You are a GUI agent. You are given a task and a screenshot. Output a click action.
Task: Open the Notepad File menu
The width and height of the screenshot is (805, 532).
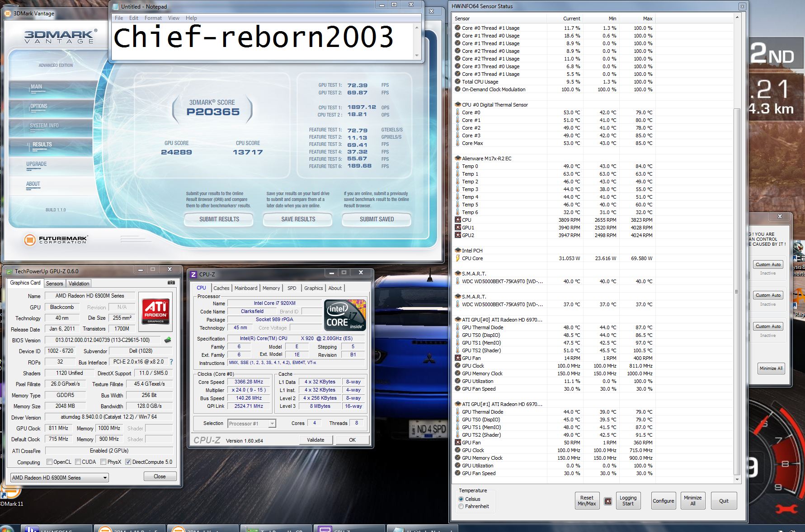[x=119, y=18]
